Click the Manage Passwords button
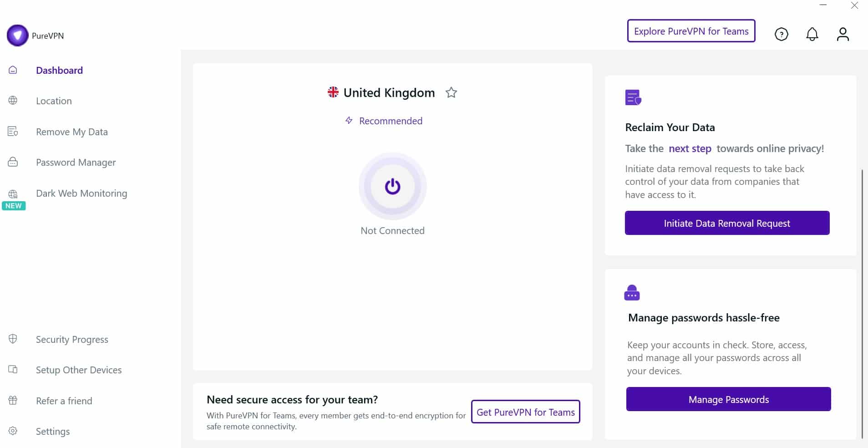The image size is (868, 448). (728, 399)
